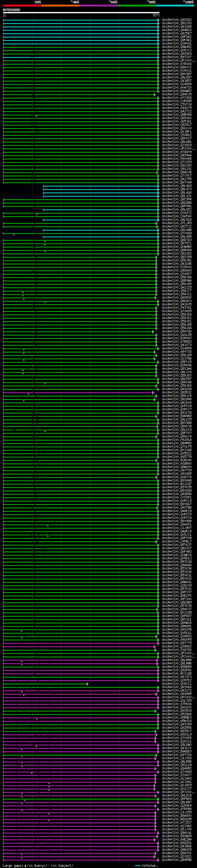197x868 pixels.
Task: Select the UniRef100_Q9LKJ0 label
Action: coord(177,128)
